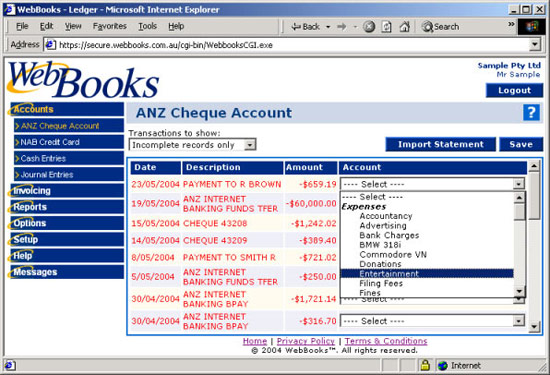The width and height of the screenshot is (550, 375).
Task: Click the page icon in the address bar
Action: [x=51, y=45]
